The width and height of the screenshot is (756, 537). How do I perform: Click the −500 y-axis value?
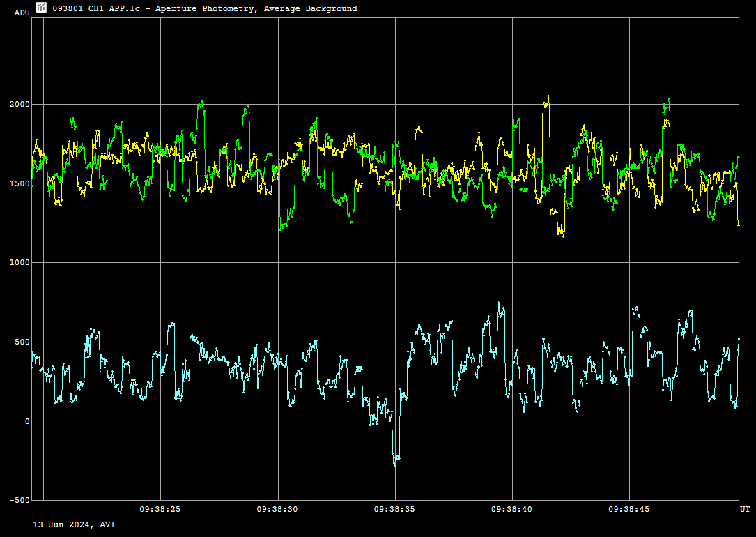[20, 500]
